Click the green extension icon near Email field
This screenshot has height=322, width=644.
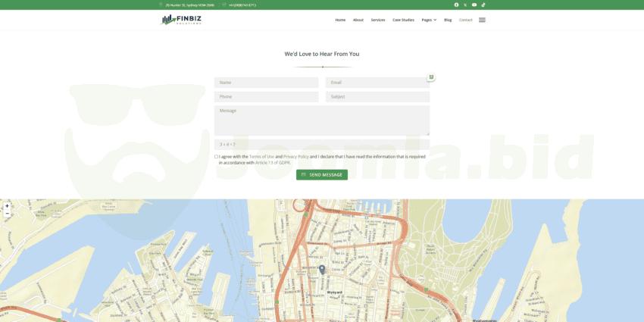(x=431, y=77)
